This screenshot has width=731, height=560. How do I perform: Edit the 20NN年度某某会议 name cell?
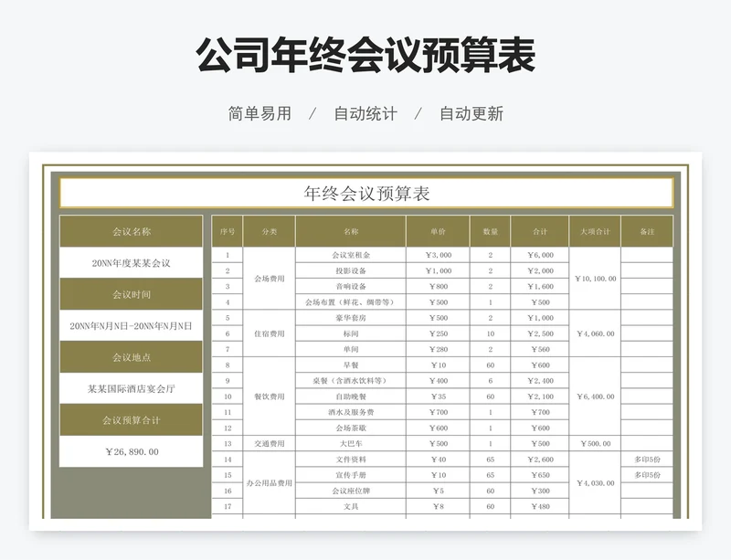132,263
